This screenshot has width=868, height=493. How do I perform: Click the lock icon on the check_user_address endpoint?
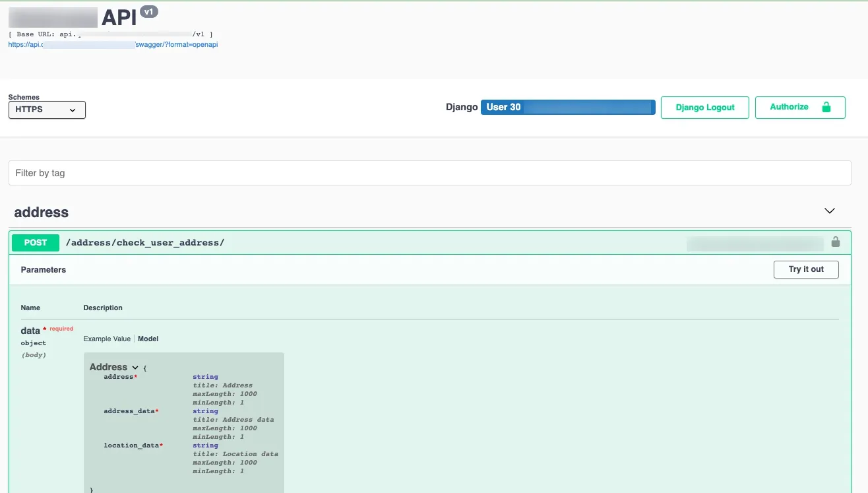pyautogui.click(x=836, y=242)
